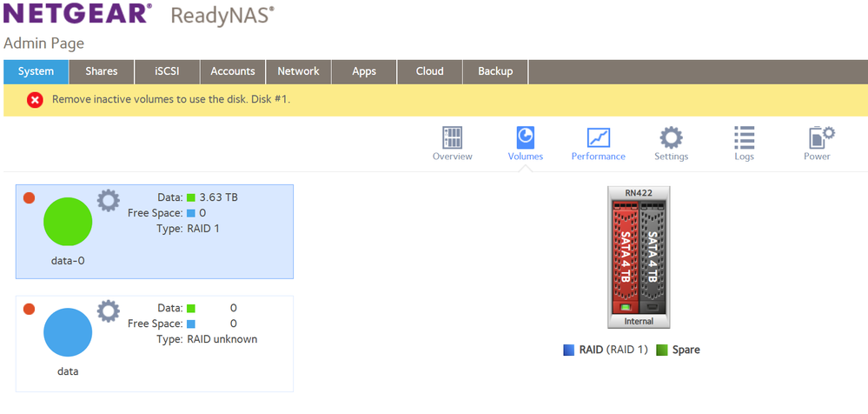Click gear icon for data-0 volume
Image resolution: width=868 pixels, height=414 pixels.
tap(108, 201)
